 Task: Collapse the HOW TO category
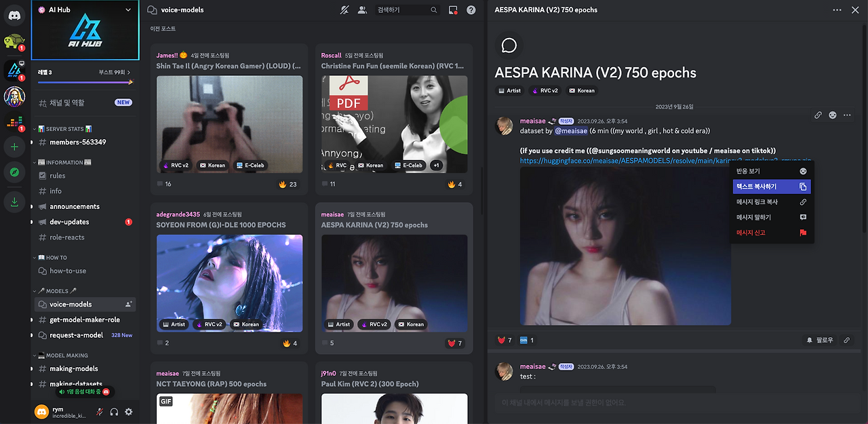(52, 258)
